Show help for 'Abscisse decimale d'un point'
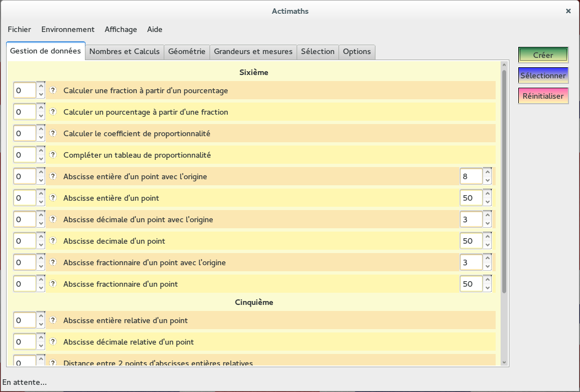This screenshot has width=580, height=392. coord(53,241)
